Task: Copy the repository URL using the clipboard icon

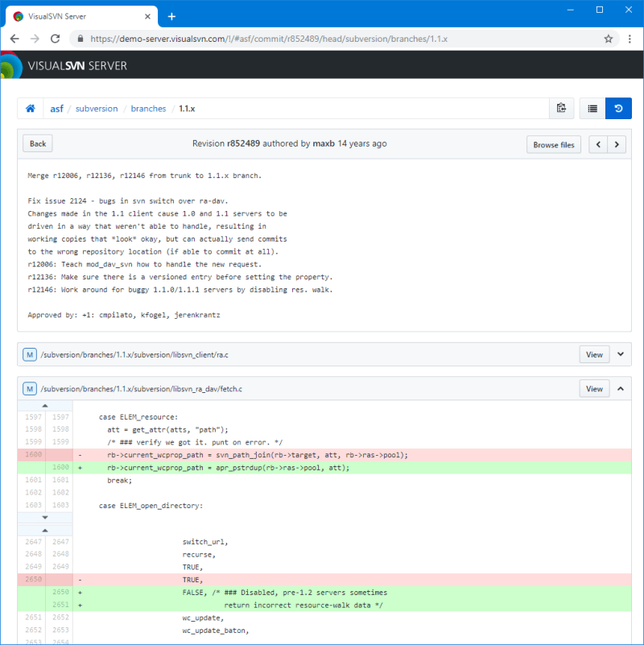Action: click(x=561, y=108)
